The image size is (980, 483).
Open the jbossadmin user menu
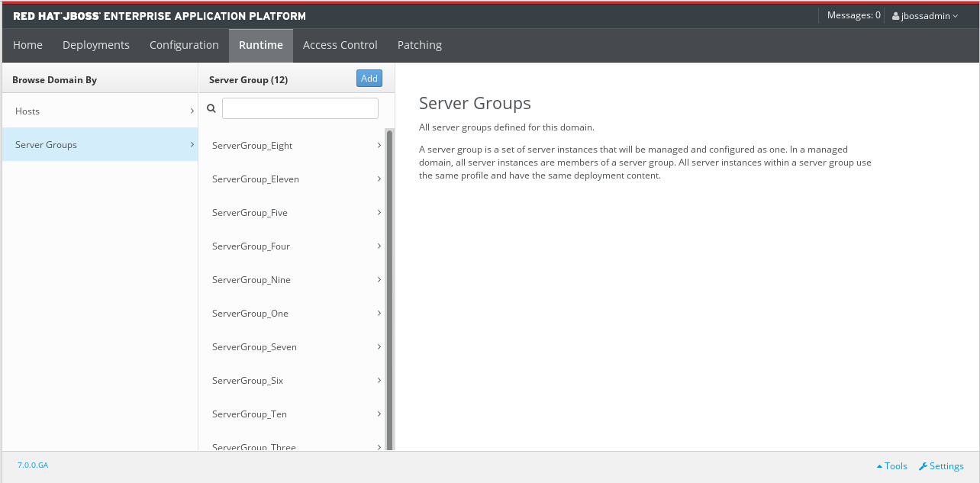pyautogui.click(x=925, y=16)
